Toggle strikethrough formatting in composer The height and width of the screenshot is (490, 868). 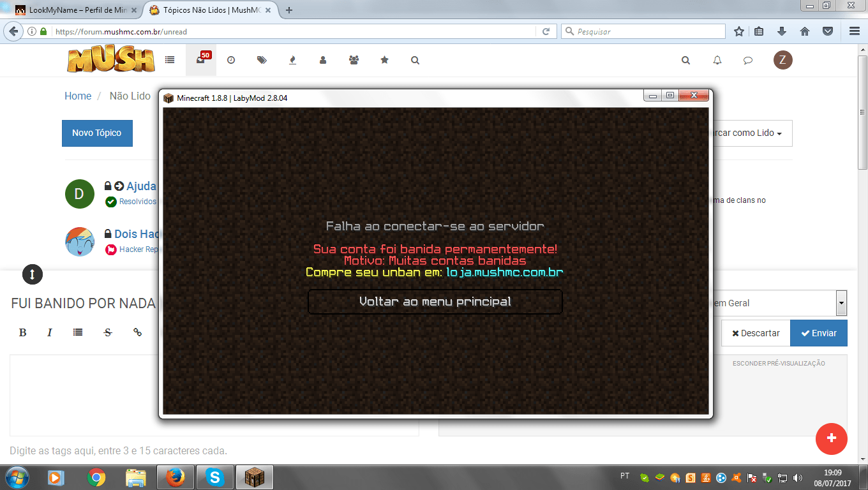pos(108,332)
